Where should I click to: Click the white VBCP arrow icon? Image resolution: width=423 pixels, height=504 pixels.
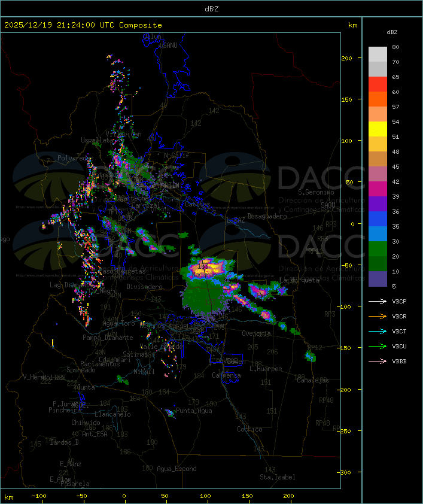point(378,301)
